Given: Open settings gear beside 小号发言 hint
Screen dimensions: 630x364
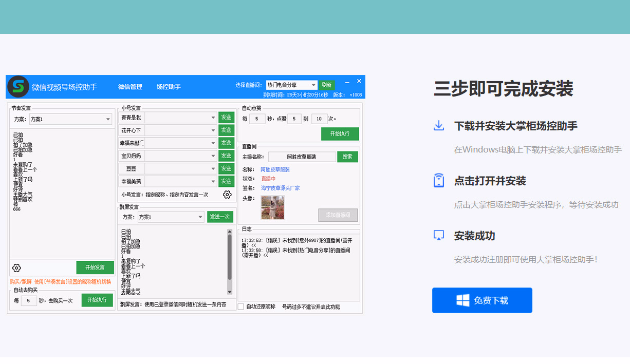Looking at the screenshot, I should click(x=227, y=195).
